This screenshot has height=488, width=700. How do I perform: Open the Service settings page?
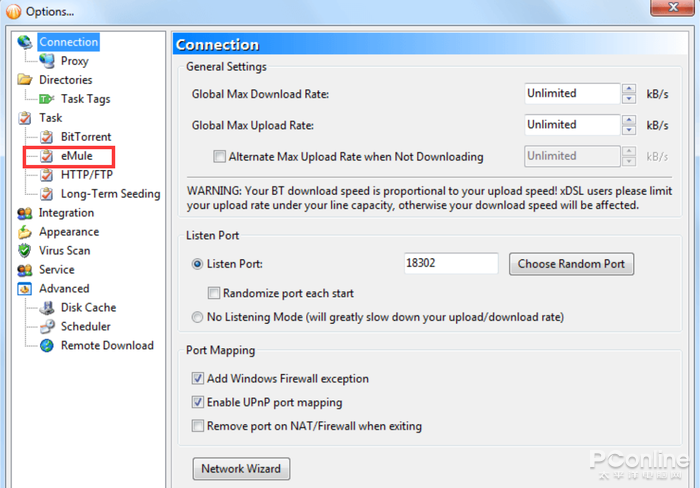56,270
